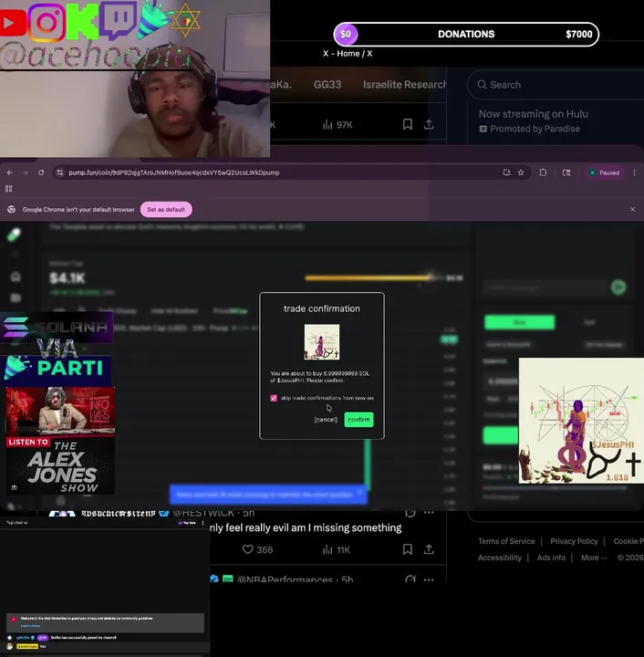Click the green send button beside the message field
The width and height of the screenshot is (644, 657).
tap(618, 287)
